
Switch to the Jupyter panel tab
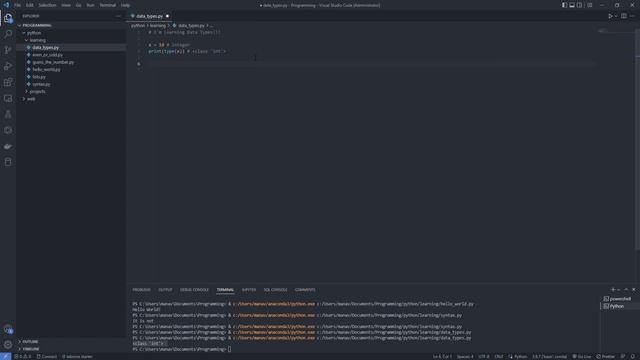[x=249, y=290]
